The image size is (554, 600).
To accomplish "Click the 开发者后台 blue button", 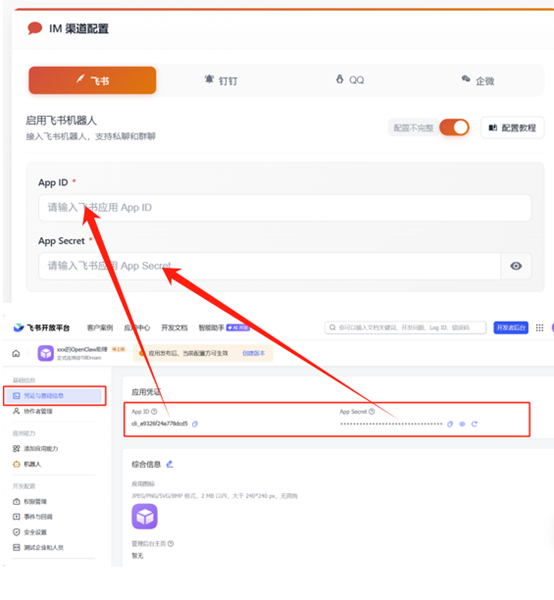I will 511,328.
